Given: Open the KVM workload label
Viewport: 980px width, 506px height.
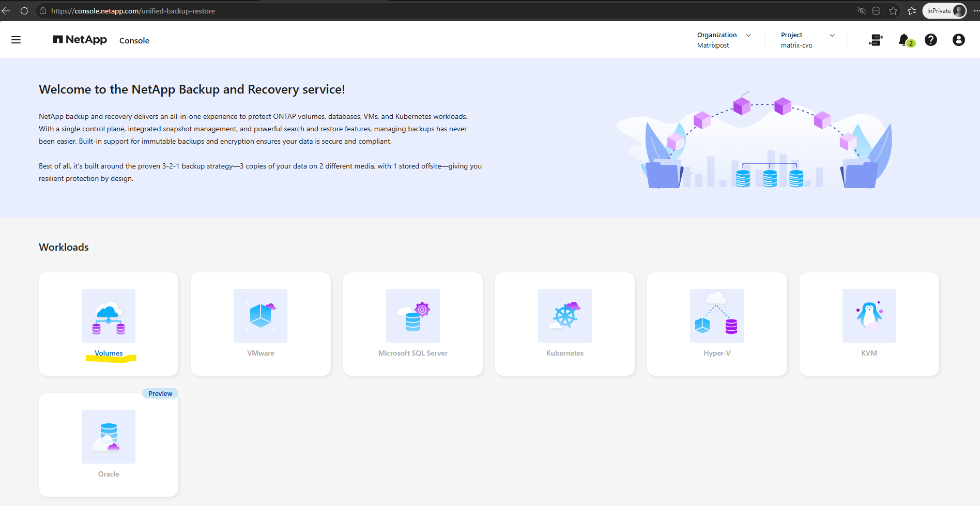Looking at the screenshot, I should click(x=869, y=353).
